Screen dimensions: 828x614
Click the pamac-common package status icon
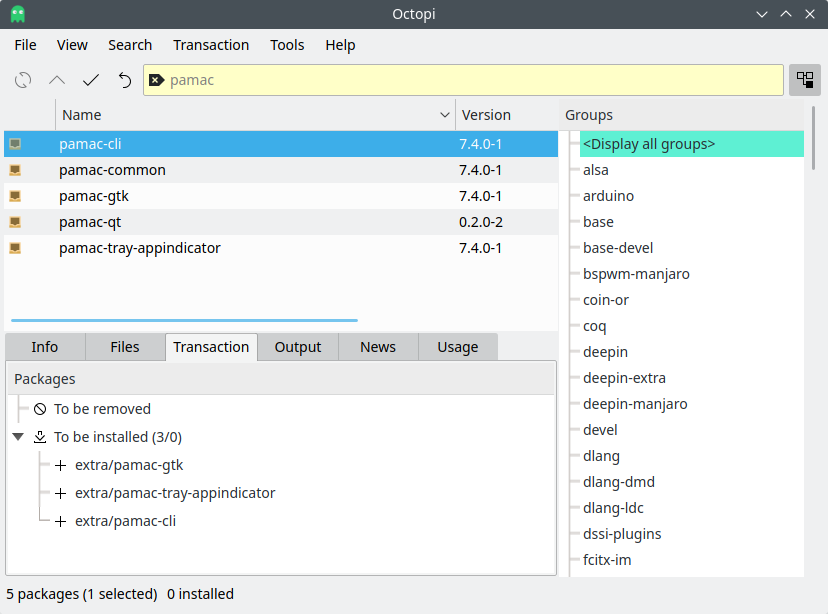point(15,170)
